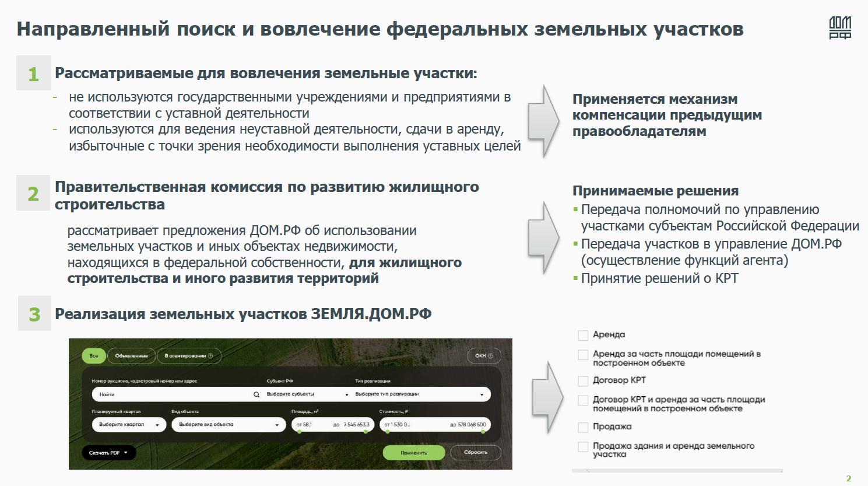The height and width of the screenshot is (486, 868).
Task: Tick Аренда за часть площади помещений checkbox
Action: click(x=583, y=355)
